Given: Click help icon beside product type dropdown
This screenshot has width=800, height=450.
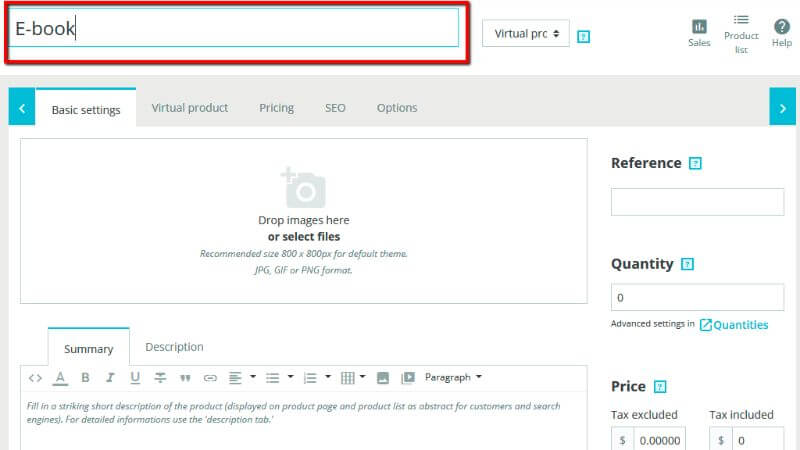Looking at the screenshot, I should pyautogui.click(x=583, y=37).
